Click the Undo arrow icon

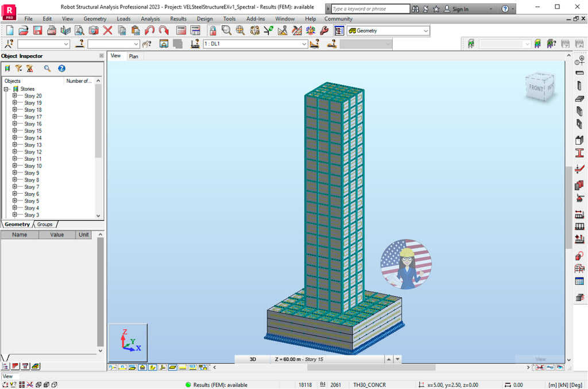click(148, 30)
